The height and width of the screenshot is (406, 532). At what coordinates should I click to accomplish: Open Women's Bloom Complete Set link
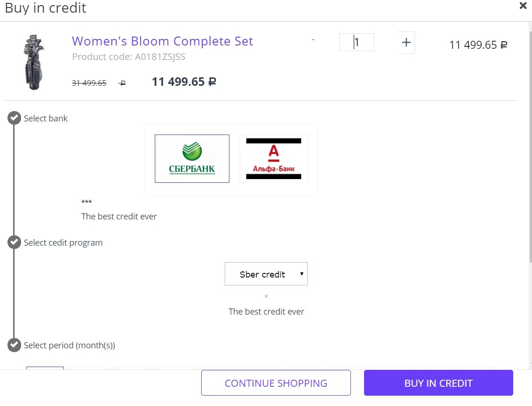point(162,41)
